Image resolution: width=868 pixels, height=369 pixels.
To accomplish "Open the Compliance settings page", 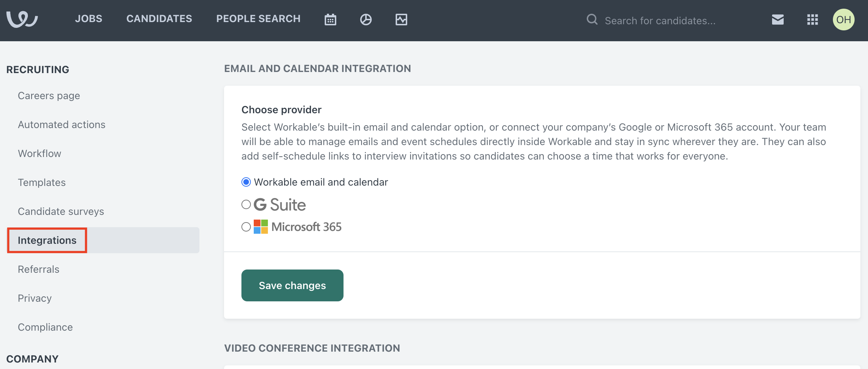I will 45,327.
